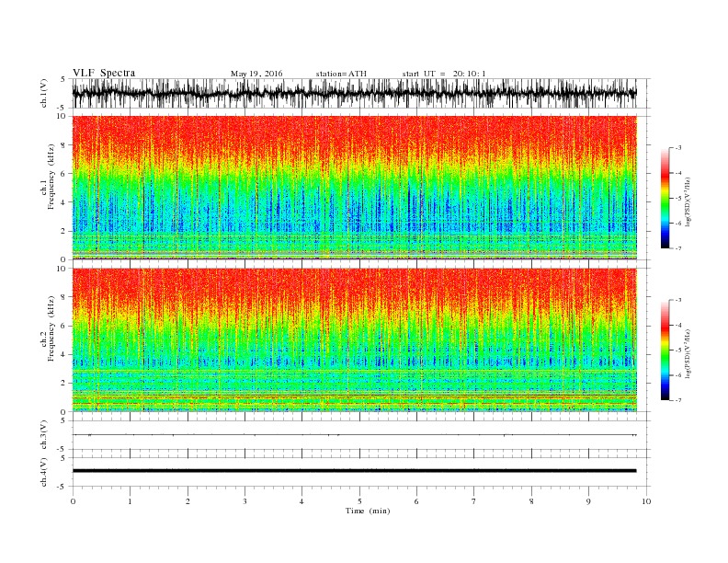Click the "9" minute tick label

tap(588, 501)
